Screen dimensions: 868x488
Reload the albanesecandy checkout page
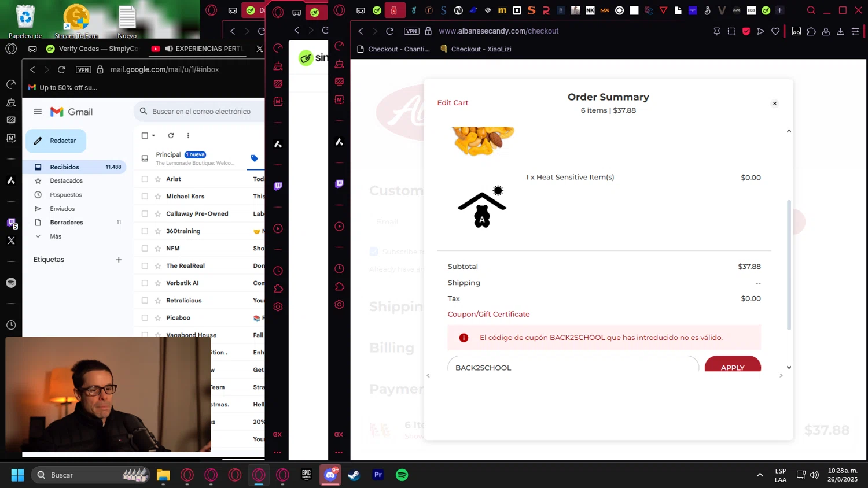[390, 31]
